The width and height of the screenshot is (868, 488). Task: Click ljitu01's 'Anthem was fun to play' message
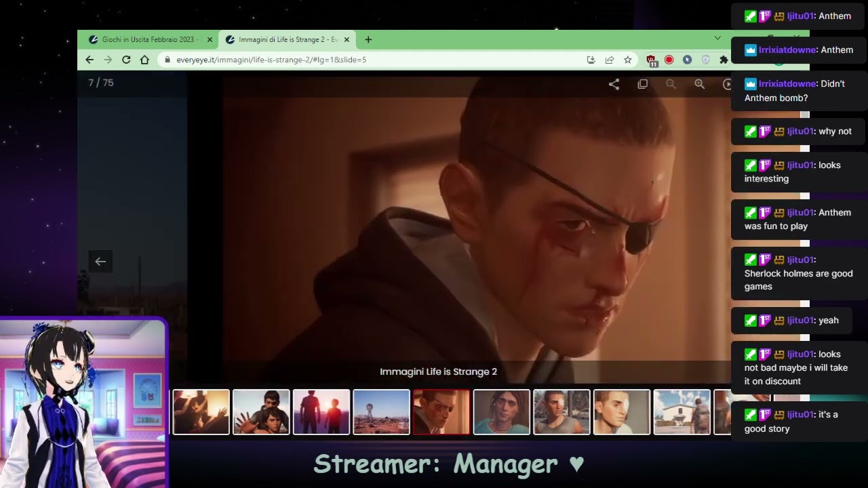click(799, 219)
